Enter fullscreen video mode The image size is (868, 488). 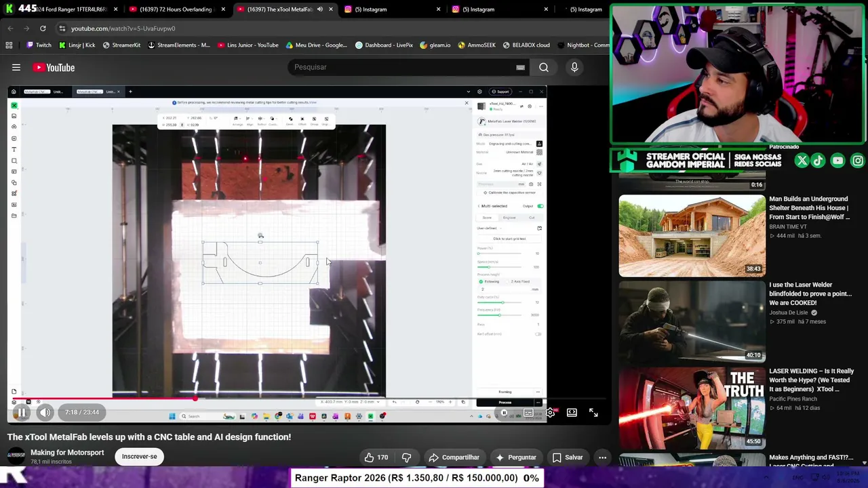tap(593, 412)
